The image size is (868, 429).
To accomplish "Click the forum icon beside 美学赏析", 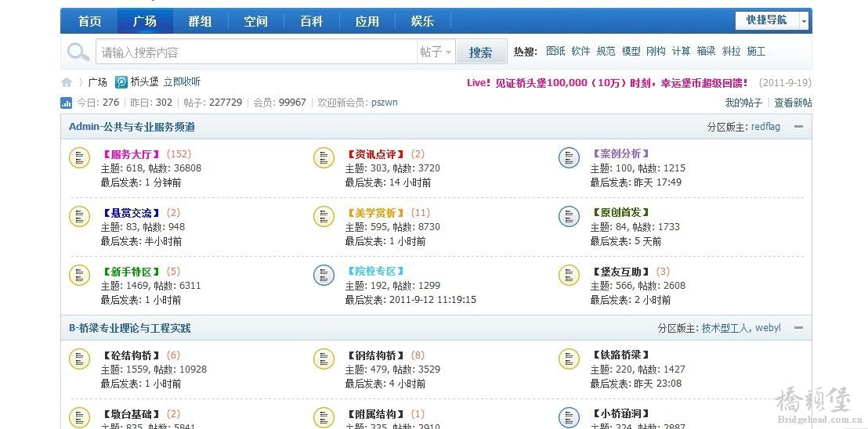I will (324, 216).
